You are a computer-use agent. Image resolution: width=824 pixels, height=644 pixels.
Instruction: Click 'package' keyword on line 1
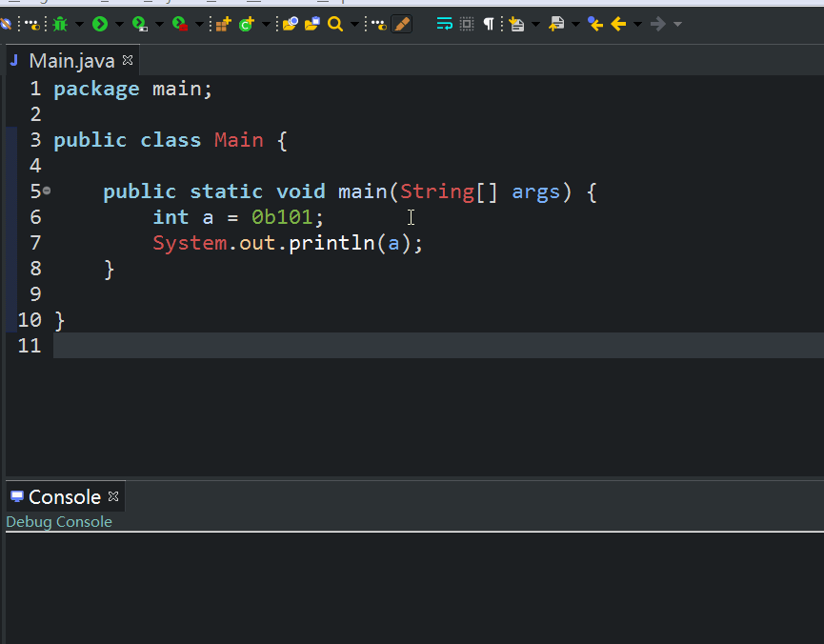coord(97,90)
